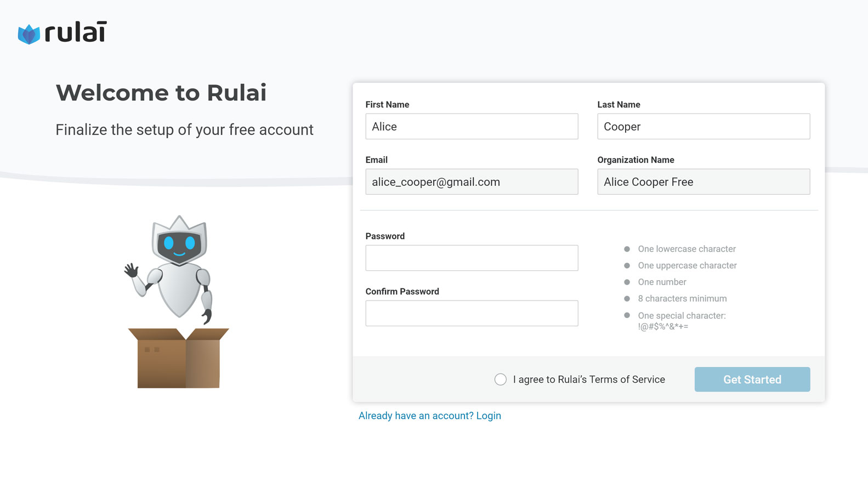
Task: Click the 'One number' requirement bullet
Action: tap(627, 282)
